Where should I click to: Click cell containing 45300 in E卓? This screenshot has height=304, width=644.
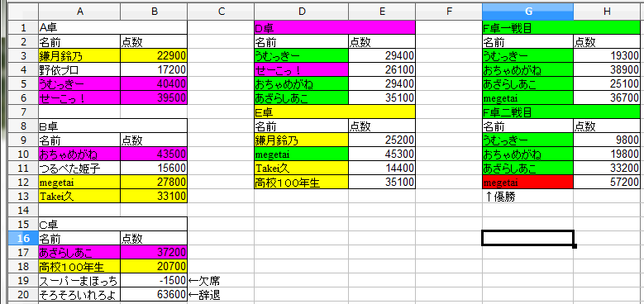point(382,154)
